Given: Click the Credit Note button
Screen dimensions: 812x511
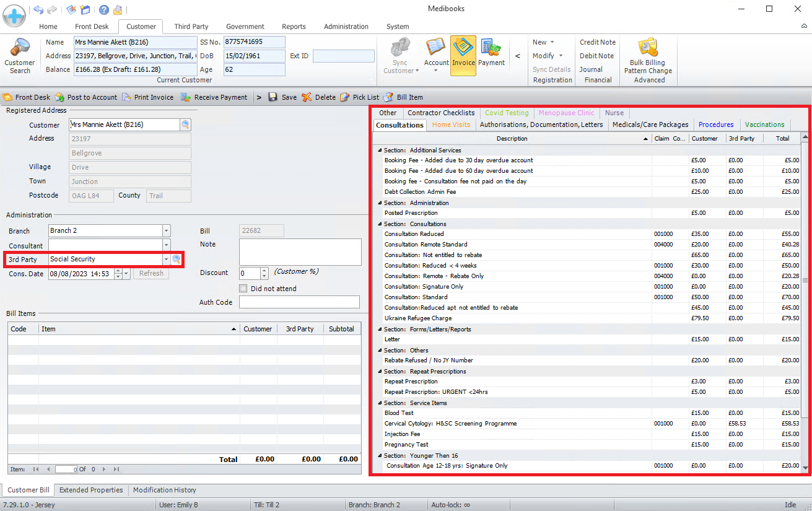Looking at the screenshot, I should (598, 42).
